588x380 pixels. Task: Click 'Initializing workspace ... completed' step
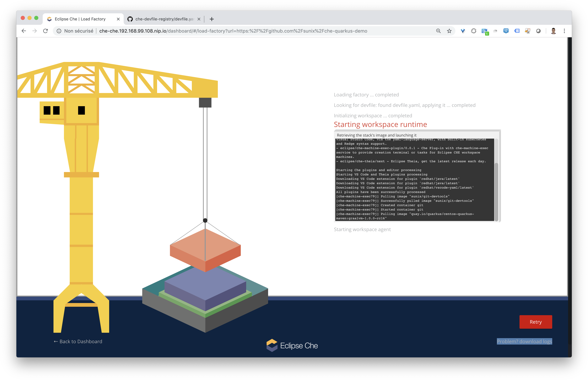click(x=373, y=115)
